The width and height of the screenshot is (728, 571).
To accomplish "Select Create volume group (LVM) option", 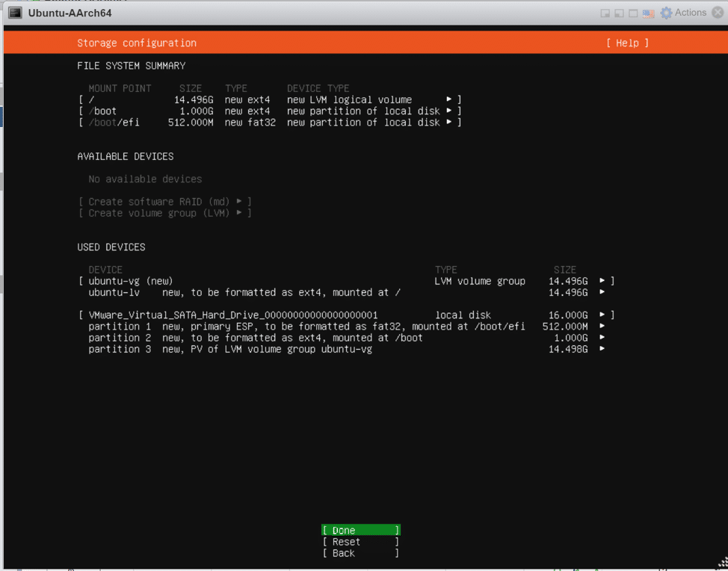I will (x=165, y=213).
